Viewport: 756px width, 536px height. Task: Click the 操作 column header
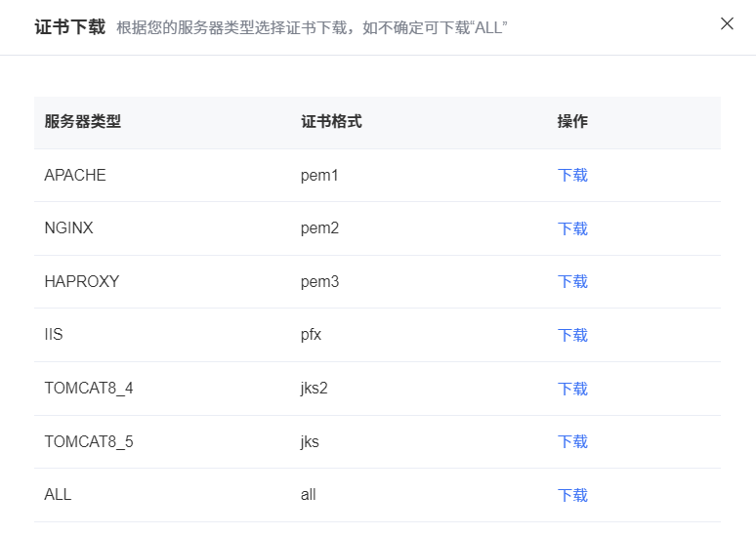click(x=572, y=122)
